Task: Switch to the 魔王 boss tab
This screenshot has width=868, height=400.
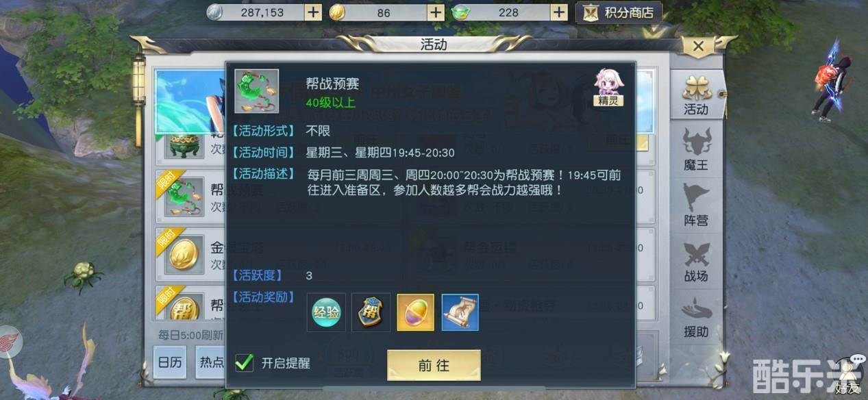Action: 696,150
